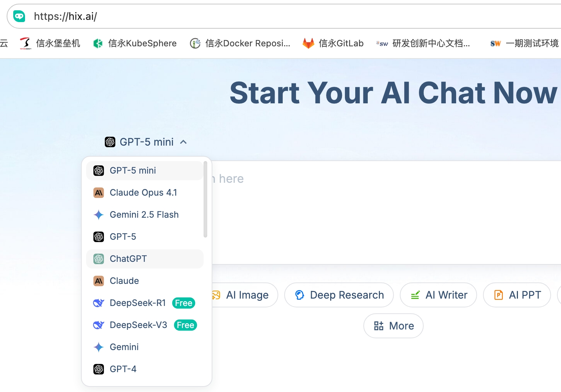Click the Free badge next to DeepSeek-V3

[186, 325]
